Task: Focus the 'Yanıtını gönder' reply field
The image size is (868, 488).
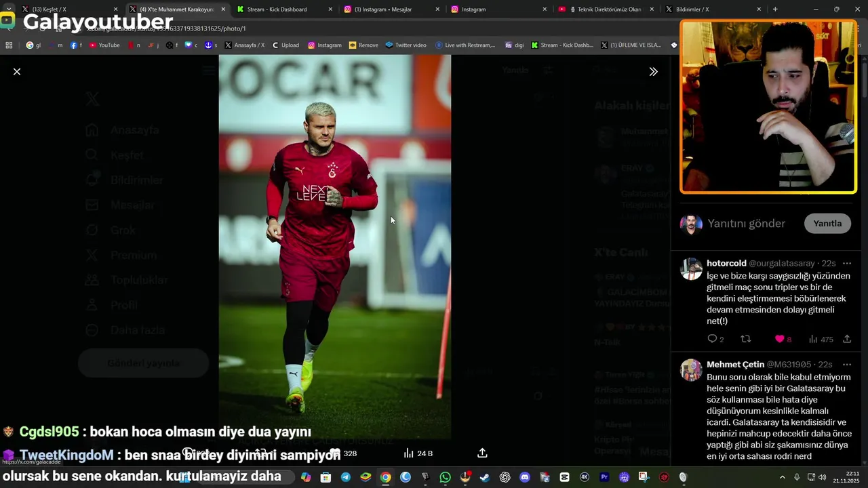Action: coord(747,224)
